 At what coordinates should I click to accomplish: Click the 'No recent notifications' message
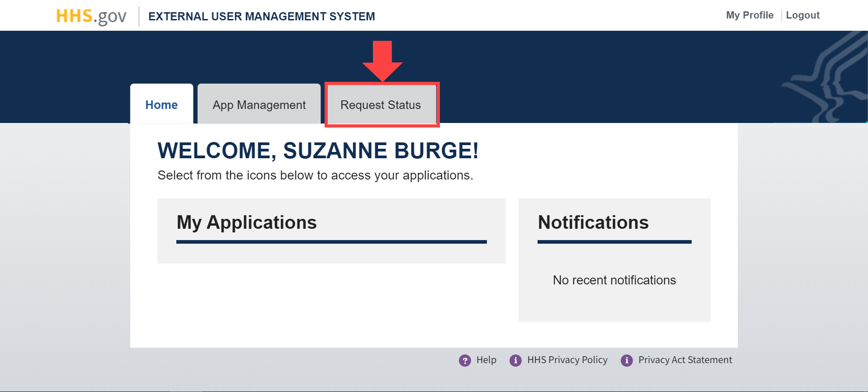click(x=614, y=280)
